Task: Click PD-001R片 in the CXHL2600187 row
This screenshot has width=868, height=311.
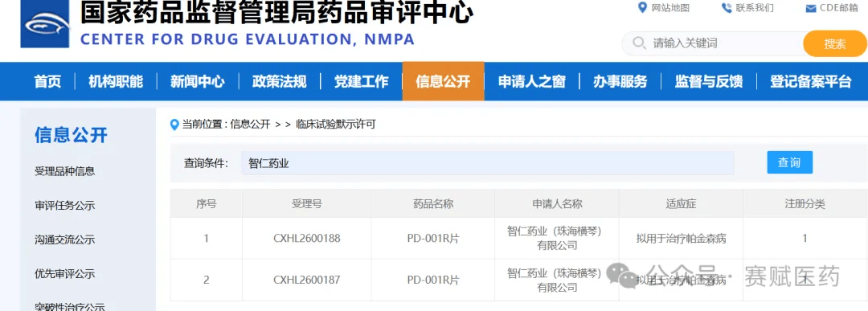Action: pyautogui.click(x=433, y=280)
